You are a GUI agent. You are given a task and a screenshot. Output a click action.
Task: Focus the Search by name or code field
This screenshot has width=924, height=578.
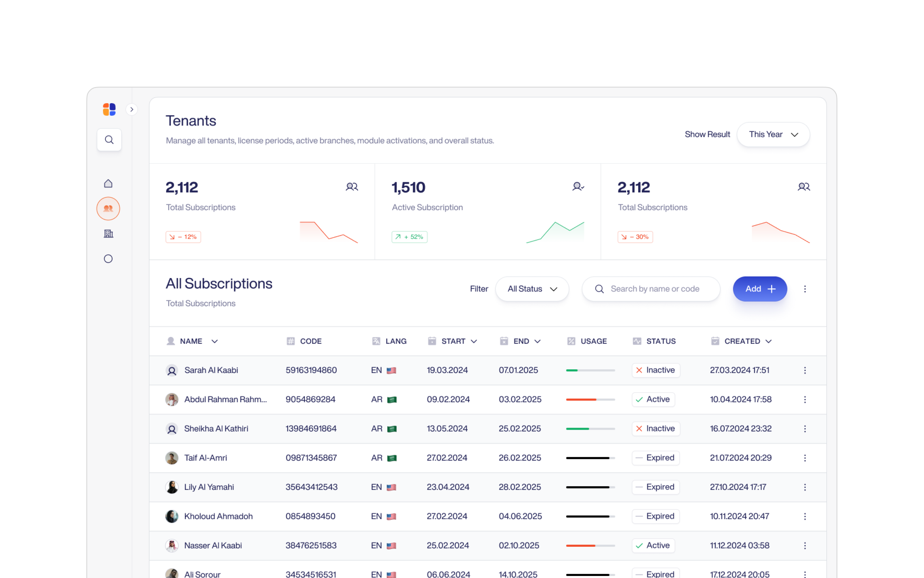651,289
